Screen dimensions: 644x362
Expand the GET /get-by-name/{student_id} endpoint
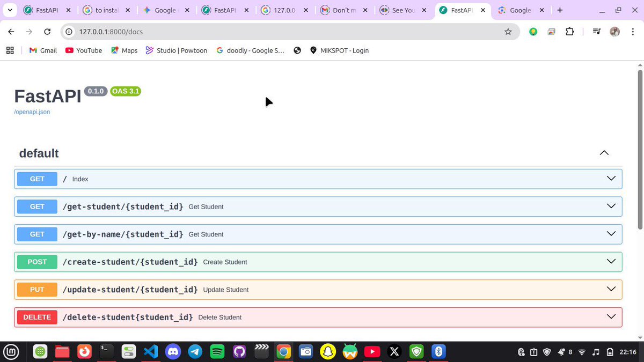318,234
